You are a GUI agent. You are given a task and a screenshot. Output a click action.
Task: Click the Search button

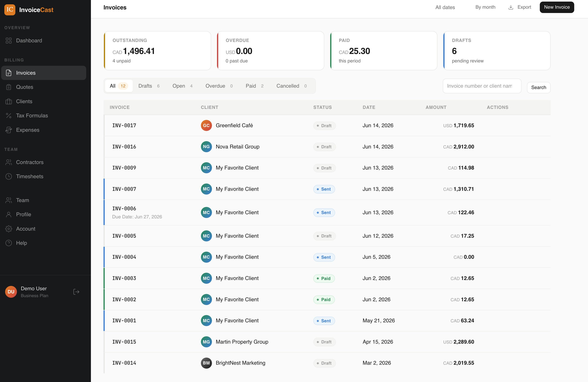(539, 87)
